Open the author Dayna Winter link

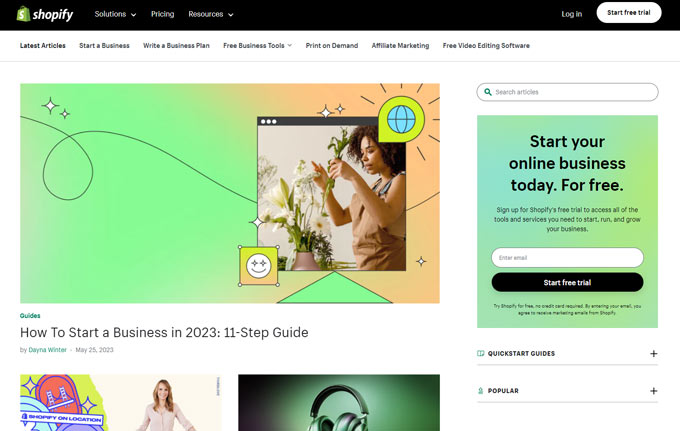(48, 350)
